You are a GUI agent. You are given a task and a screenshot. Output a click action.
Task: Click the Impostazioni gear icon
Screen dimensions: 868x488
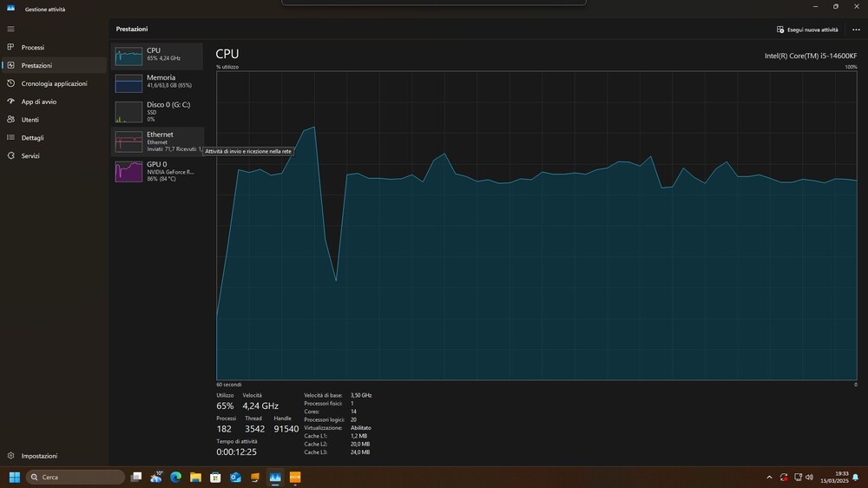coord(10,455)
